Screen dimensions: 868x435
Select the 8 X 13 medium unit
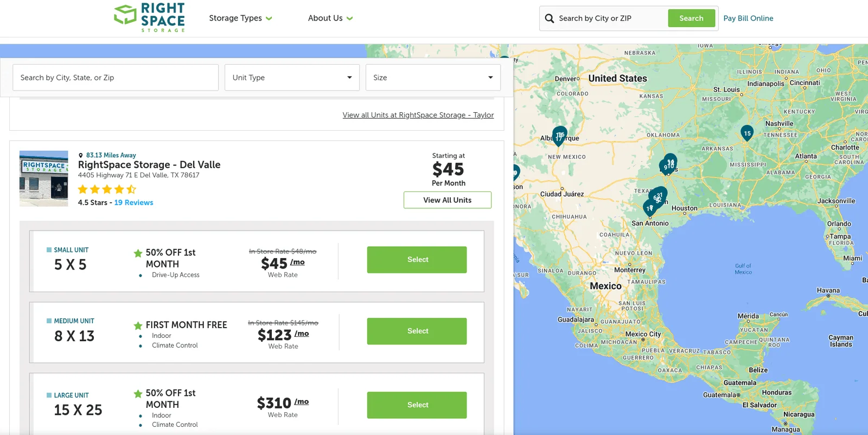[x=417, y=331]
